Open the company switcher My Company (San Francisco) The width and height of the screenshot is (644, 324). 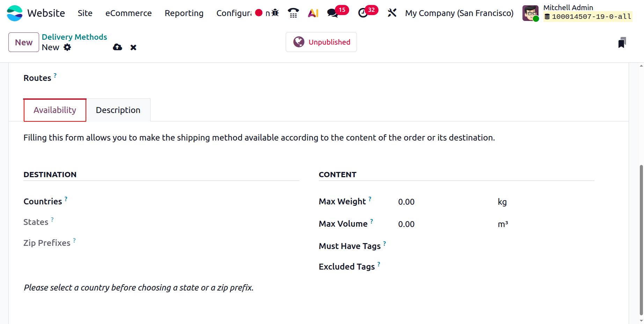(459, 13)
